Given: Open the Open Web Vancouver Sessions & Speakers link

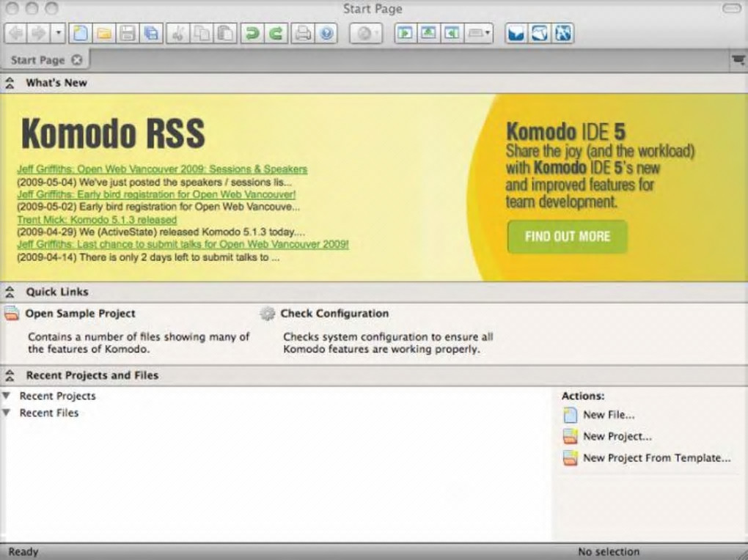Looking at the screenshot, I should [162, 169].
